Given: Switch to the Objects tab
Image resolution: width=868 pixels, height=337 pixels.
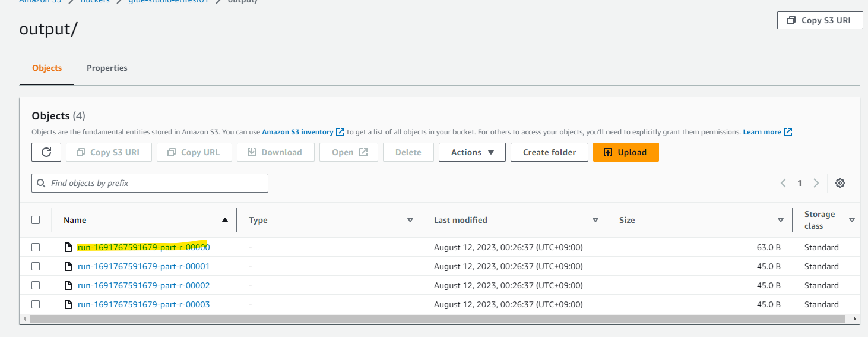Looking at the screenshot, I should coord(47,68).
